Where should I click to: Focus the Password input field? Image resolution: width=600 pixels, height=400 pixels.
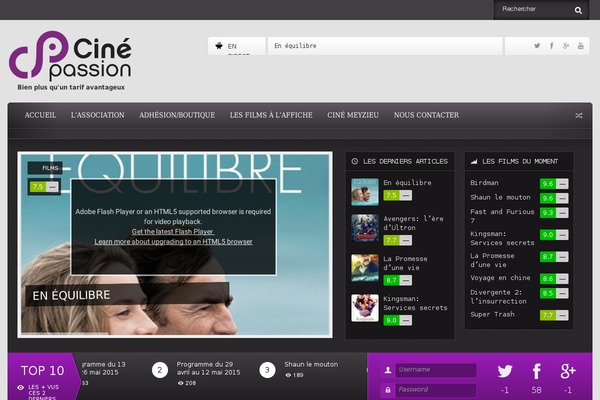click(436, 390)
